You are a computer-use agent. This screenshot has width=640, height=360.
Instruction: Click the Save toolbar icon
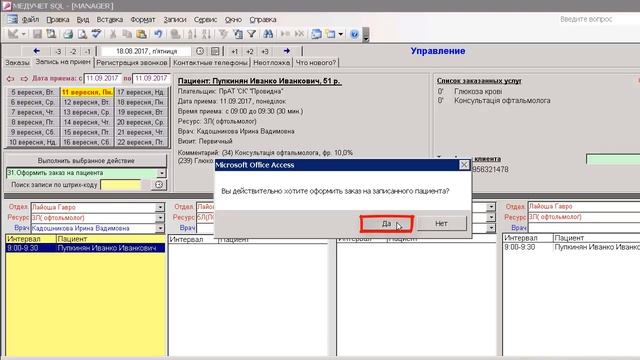(37, 34)
